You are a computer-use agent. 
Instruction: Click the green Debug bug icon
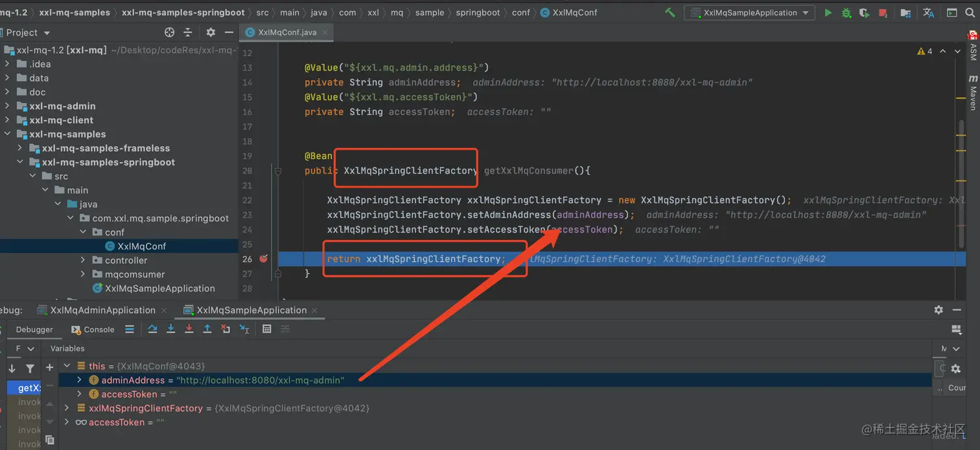pos(846,12)
